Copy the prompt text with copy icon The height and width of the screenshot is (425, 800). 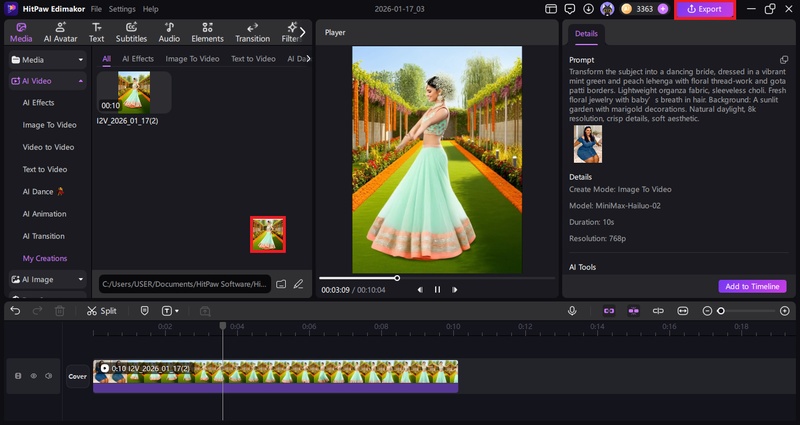click(784, 60)
